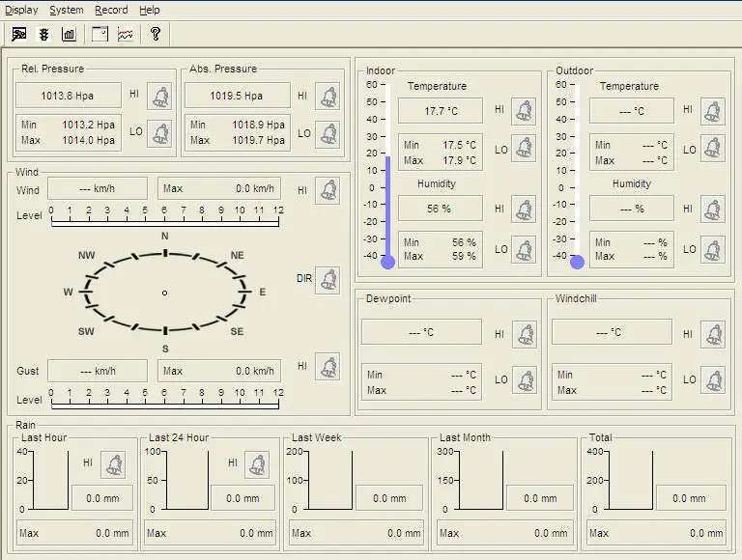
Task: Set Rel. Pressure HI alarm bell
Action: (x=159, y=97)
